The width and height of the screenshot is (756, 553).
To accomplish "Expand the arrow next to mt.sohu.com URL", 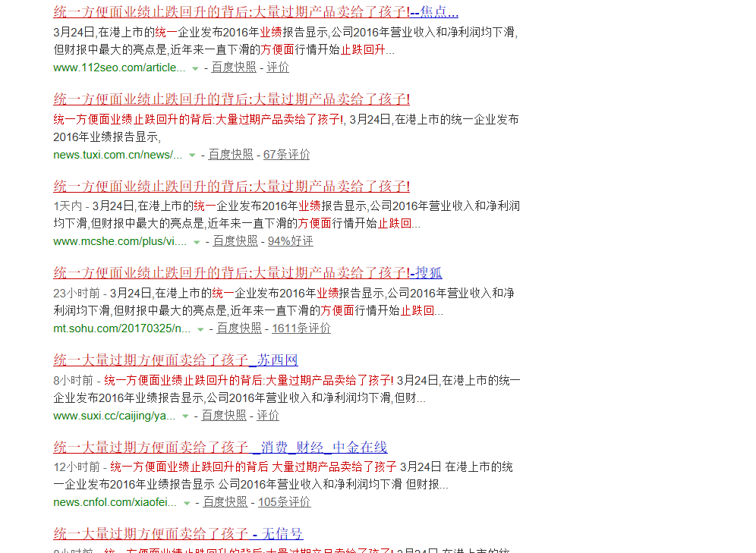I will 200,329.
